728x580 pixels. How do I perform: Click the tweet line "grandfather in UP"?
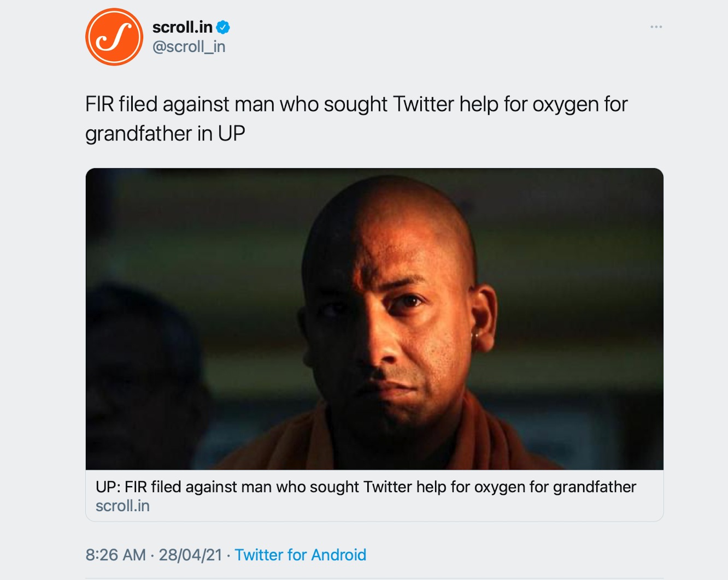tap(165, 133)
